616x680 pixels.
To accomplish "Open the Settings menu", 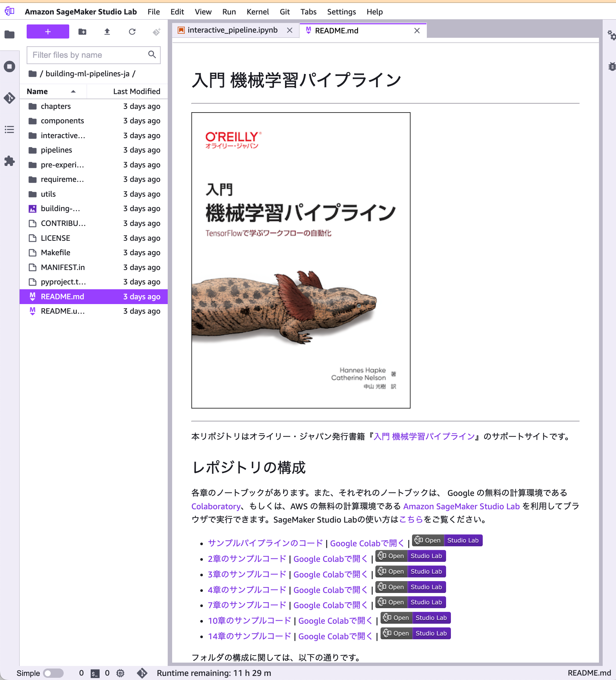I will click(x=341, y=12).
